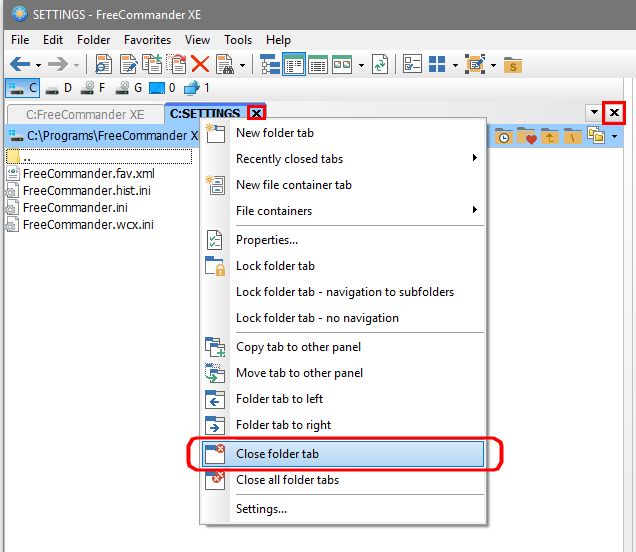This screenshot has height=552, width=636.
Task: Open dropdown at address bar's right end
Action: point(615,137)
